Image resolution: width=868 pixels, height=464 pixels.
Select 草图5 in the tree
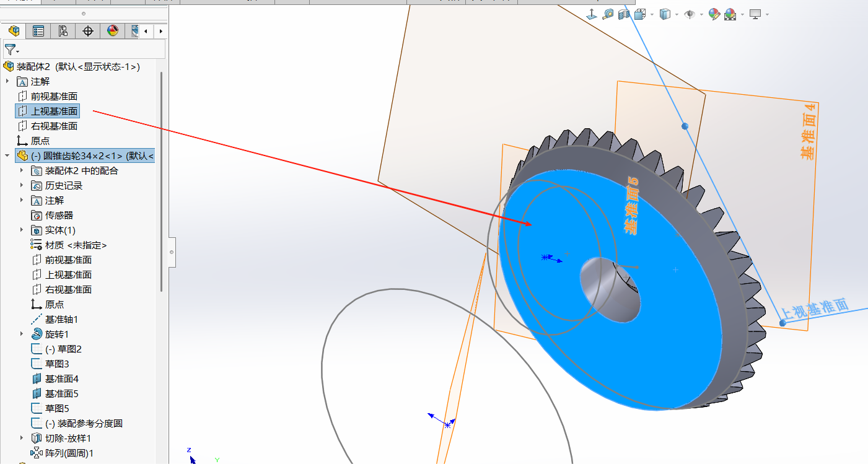coord(50,408)
